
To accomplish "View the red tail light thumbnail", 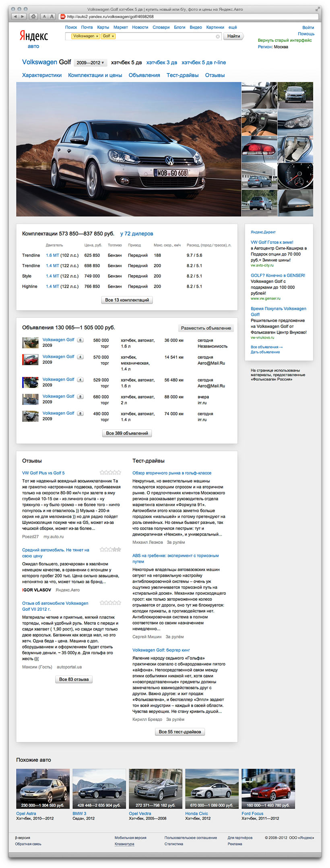I will pos(259,149).
